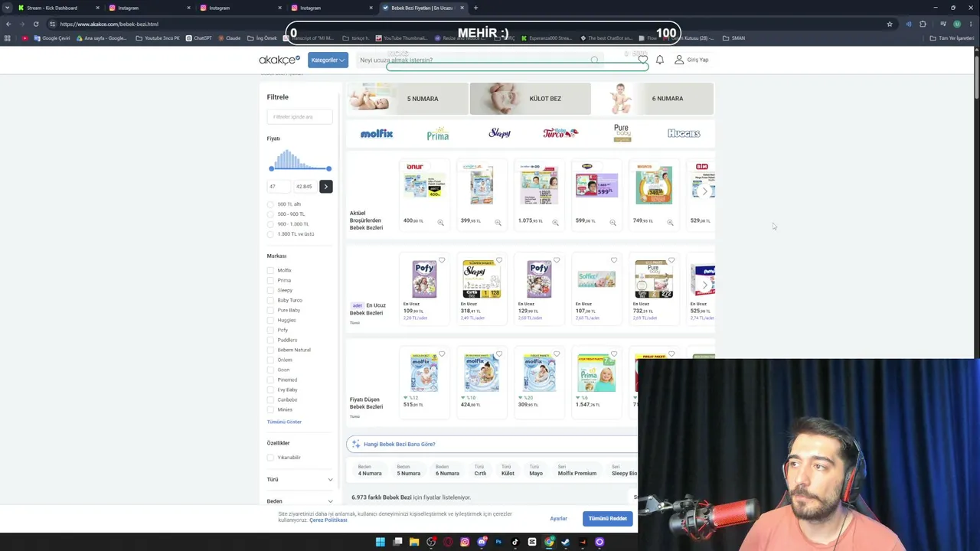This screenshot has height=551, width=980.
Task: Open the Çerez Politikası link
Action: point(328,520)
